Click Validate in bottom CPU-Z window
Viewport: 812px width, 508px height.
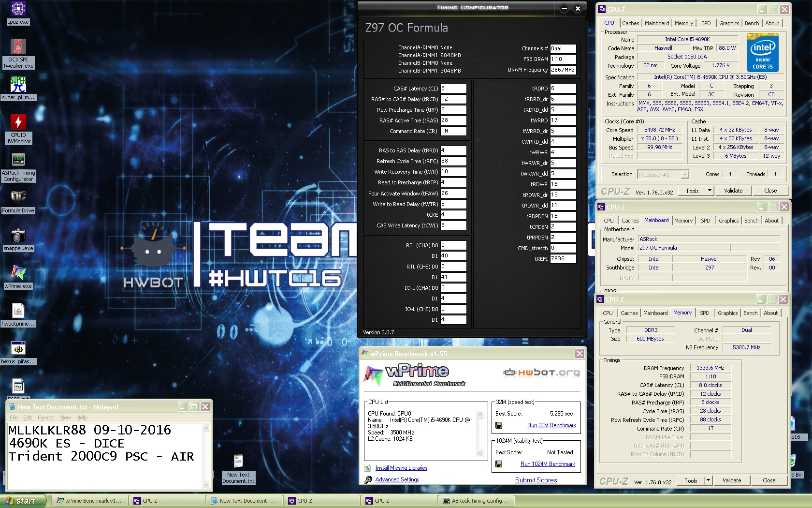tap(731, 480)
